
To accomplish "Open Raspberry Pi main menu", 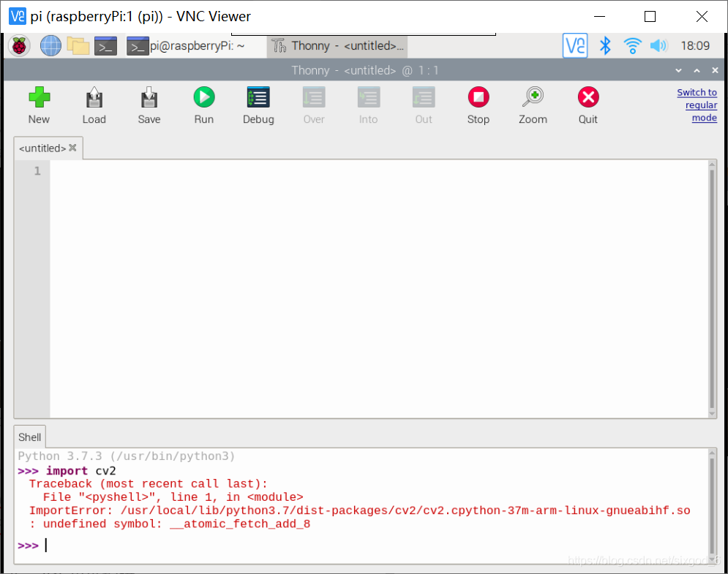I will tap(19, 46).
